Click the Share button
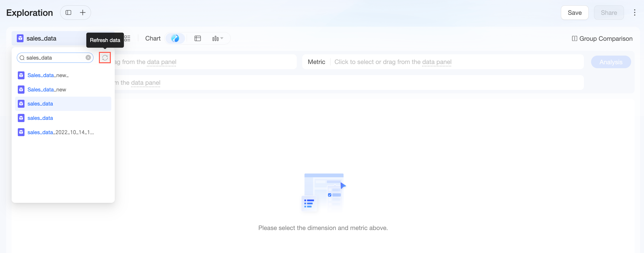Screen dimensions: 644x253 point(609,13)
